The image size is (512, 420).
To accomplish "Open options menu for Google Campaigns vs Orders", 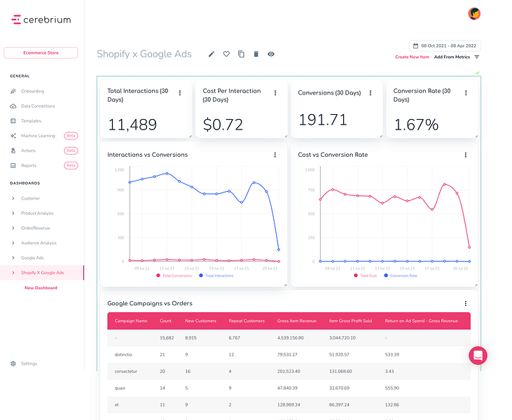I will [x=466, y=304].
